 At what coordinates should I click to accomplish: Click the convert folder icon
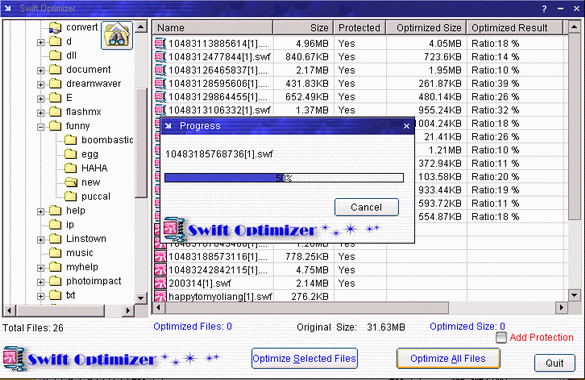click(55, 27)
